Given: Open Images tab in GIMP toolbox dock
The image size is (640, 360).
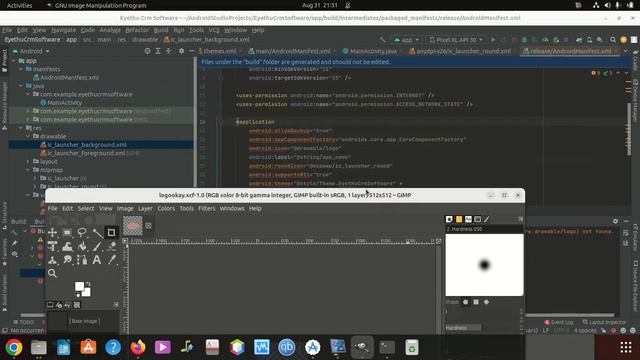Looking at the screenshot, I should point(77,305).
